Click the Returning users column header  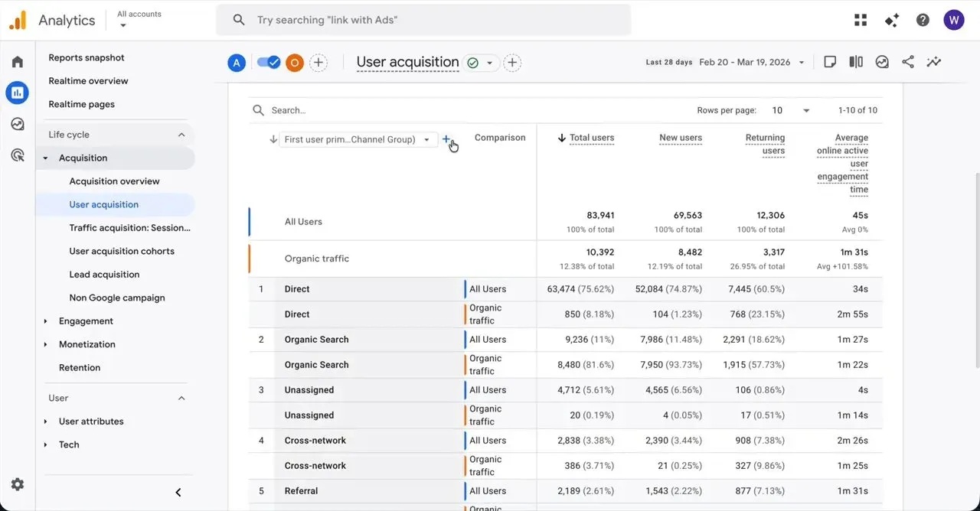tap(765, 145)
